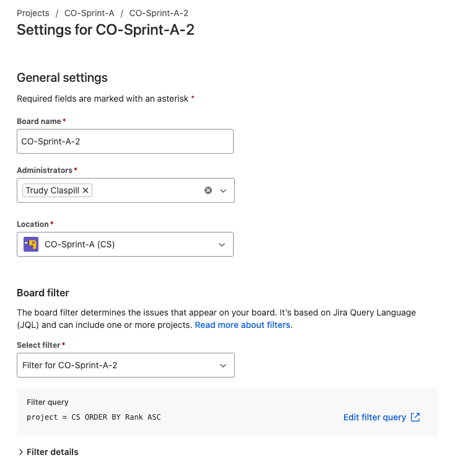Select the Trudy Claspill administrator tag
This screenshot has width=476, height=460.
click(x=52, y=190)
